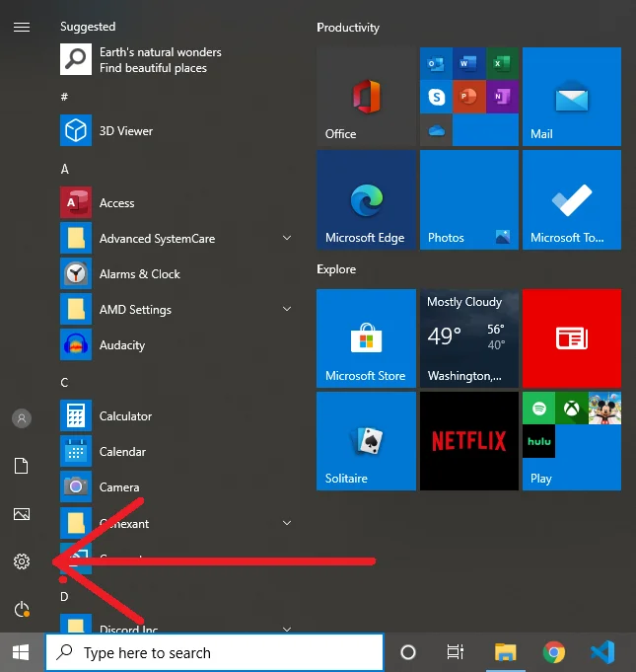Open Cortana circle on the taskbar
This screenshot has width=636, height=672.
(x=407, y=652)
